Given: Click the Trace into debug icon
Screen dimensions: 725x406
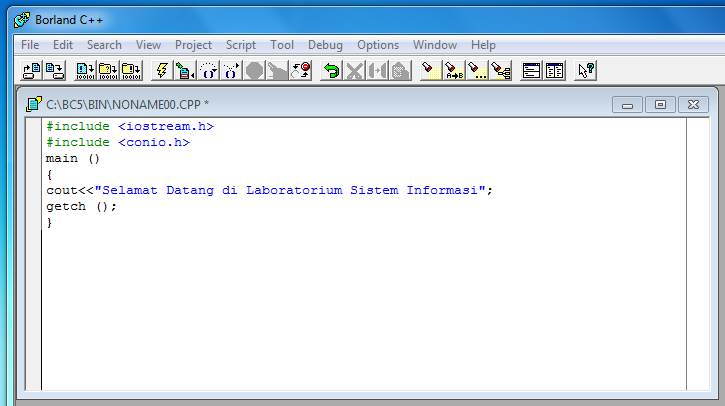Looking at the screenshot, I should pyautogui.click(x=231, y=71).
